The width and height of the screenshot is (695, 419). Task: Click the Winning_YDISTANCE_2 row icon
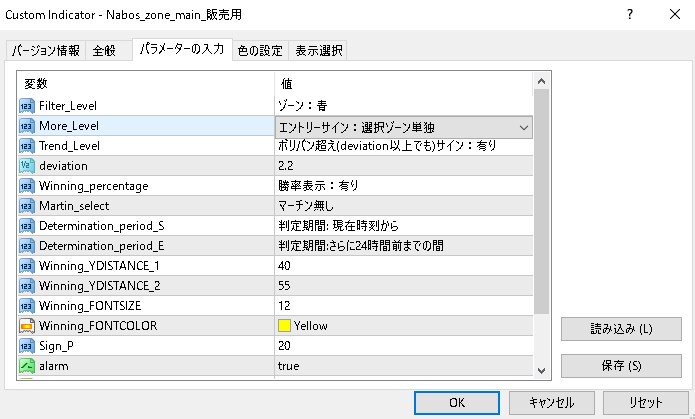(27, 286)
